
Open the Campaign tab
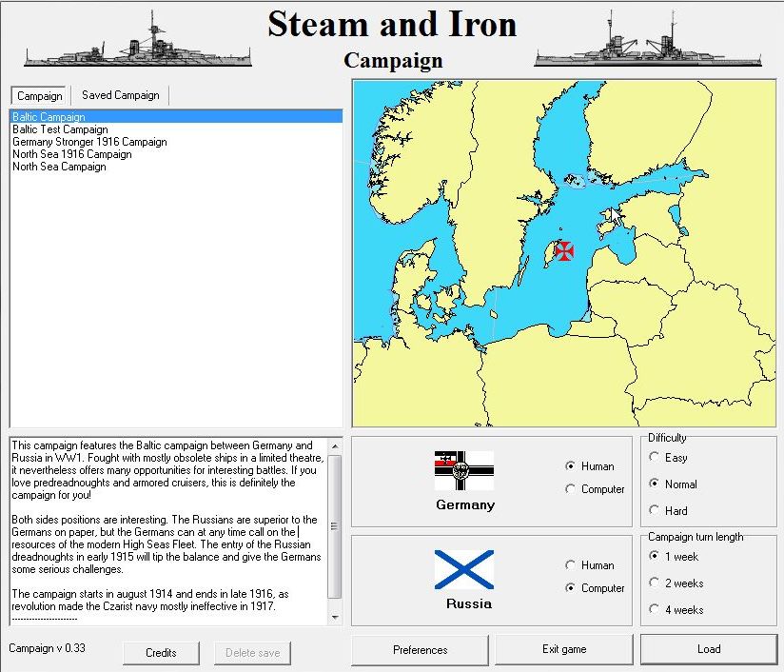pyautogui.click(x=40, y=96)
